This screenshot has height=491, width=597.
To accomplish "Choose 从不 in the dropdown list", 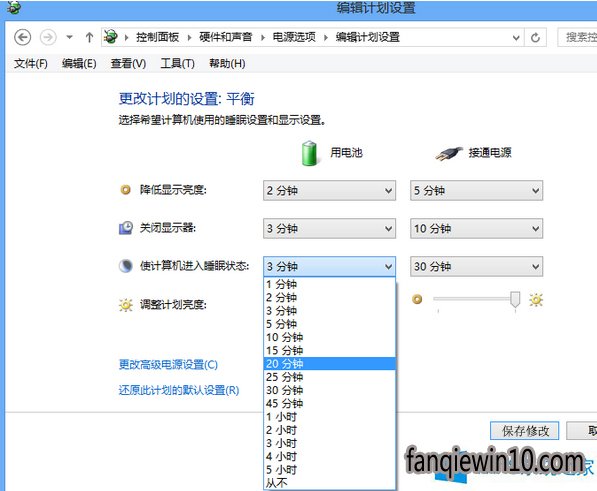I will (x=330, y=483).
